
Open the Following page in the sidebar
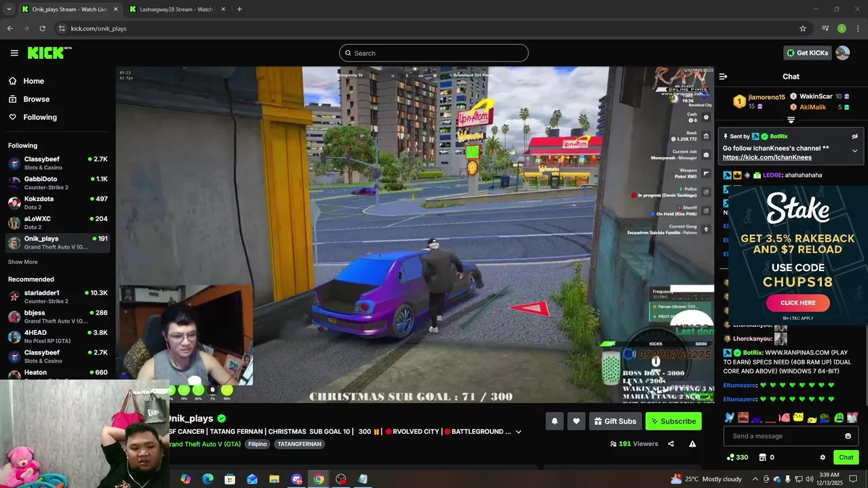[40, 117]
